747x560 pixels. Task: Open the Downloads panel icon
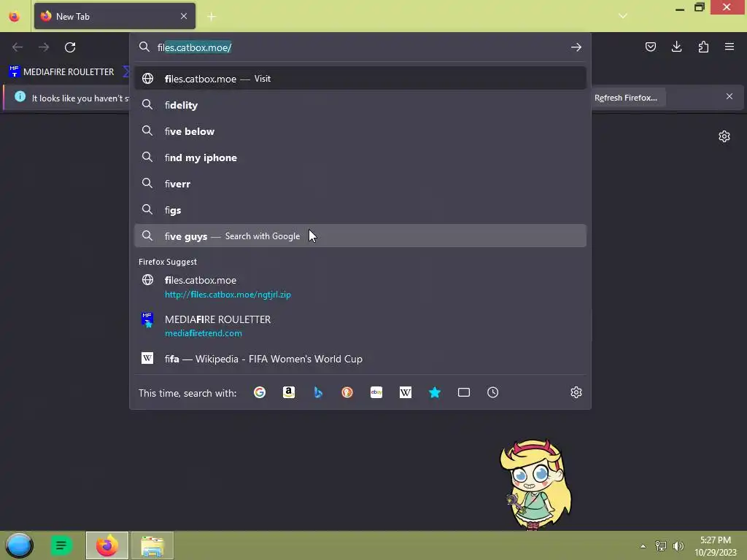676,47
